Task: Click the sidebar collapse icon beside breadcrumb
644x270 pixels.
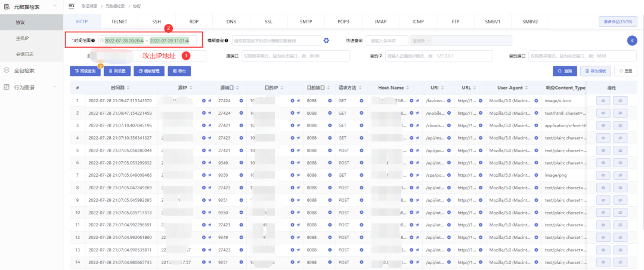Action: [x=72, y=6]
